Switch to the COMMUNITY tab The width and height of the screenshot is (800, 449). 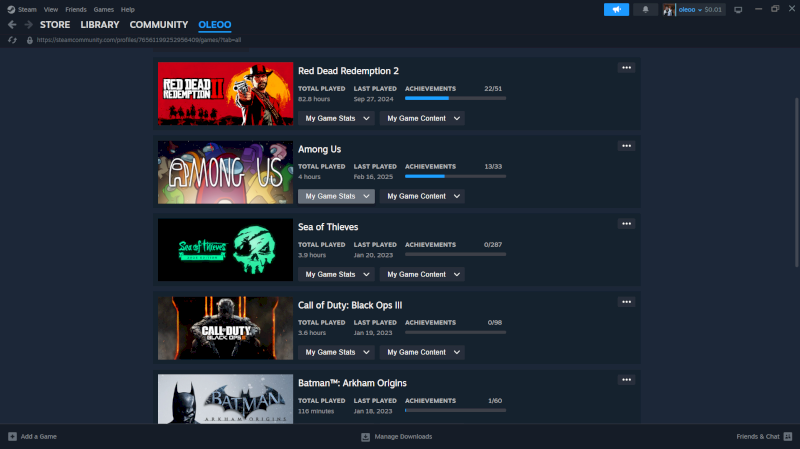[x=159, y=24]
